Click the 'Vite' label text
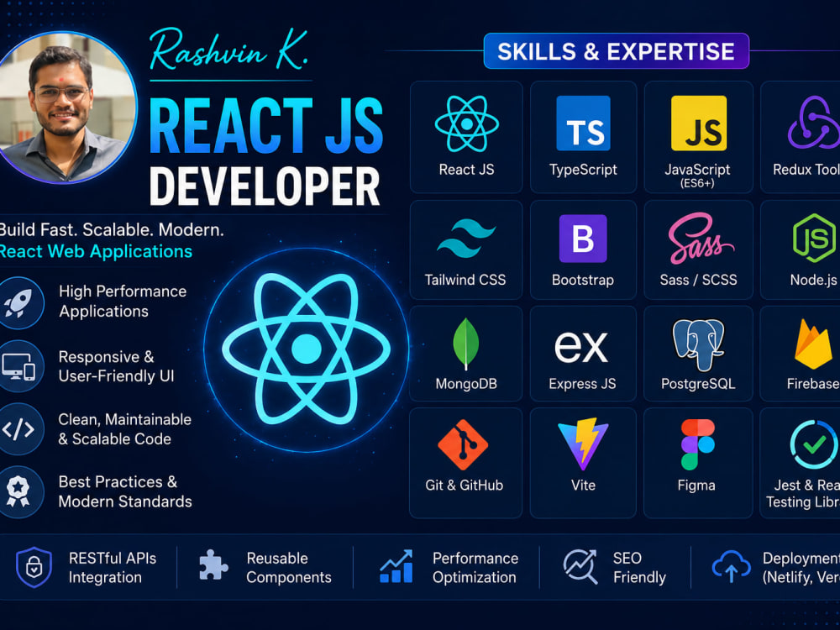Image resolution: width=840 pixels, height=630 pixels. 583,485
